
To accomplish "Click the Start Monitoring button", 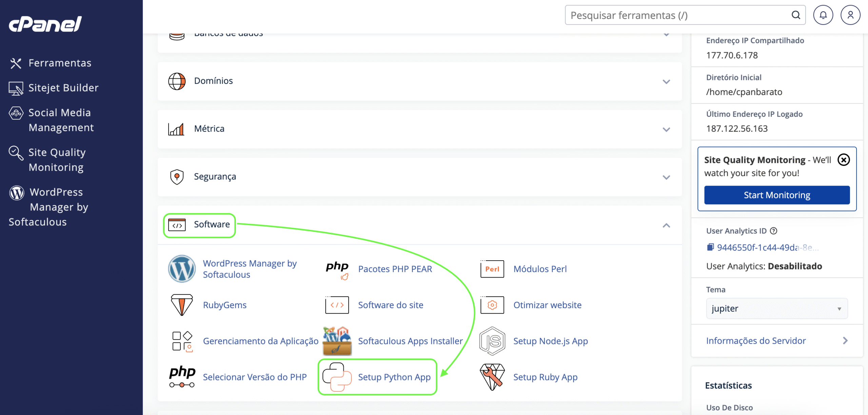I will pos(777,195).
